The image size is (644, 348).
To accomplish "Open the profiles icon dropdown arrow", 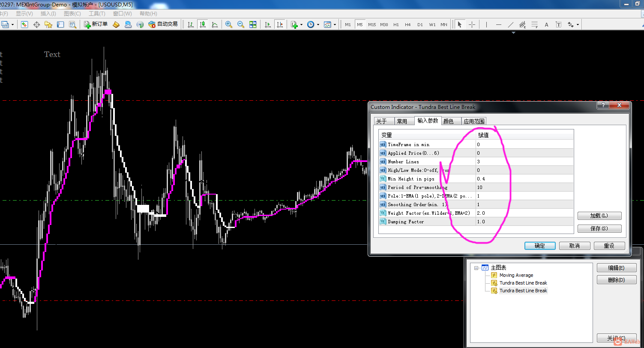I will pos(12,24).
